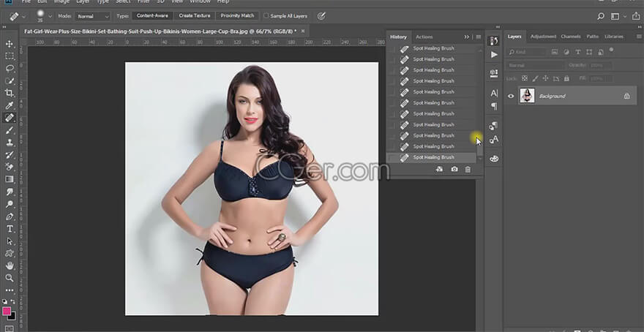Viewport: 644px width, 332px height.
Task: Click the pink foreground color swatch
Action: (6, 311)
